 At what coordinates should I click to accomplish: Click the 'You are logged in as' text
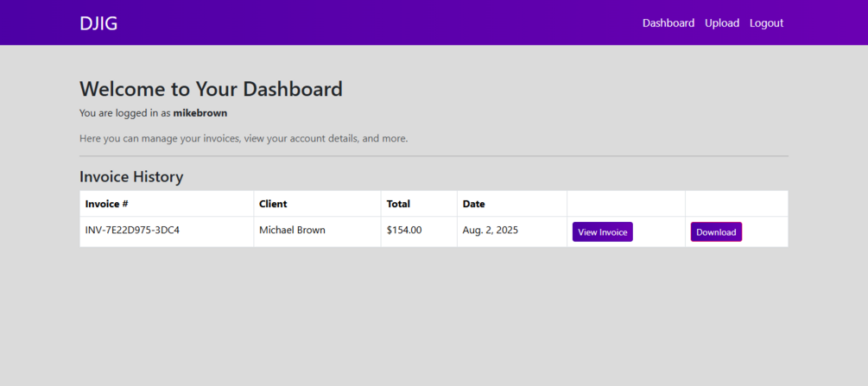pos(125,113)
